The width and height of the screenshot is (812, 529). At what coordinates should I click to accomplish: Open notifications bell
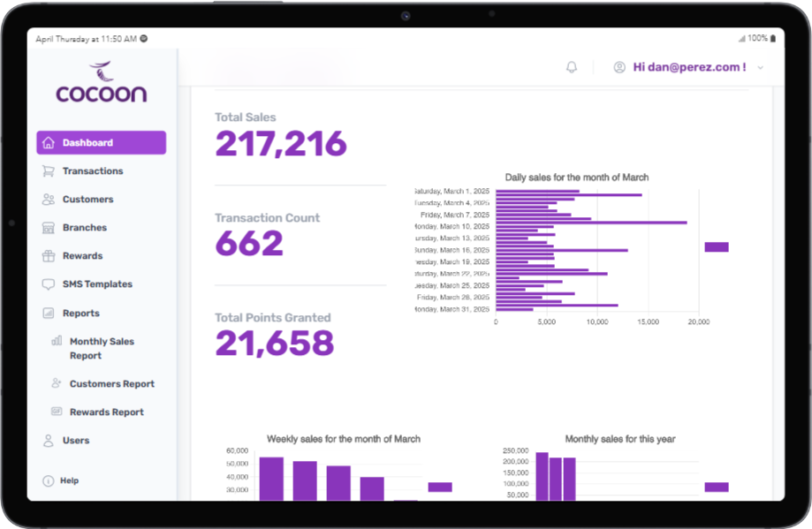coord(572,67)
